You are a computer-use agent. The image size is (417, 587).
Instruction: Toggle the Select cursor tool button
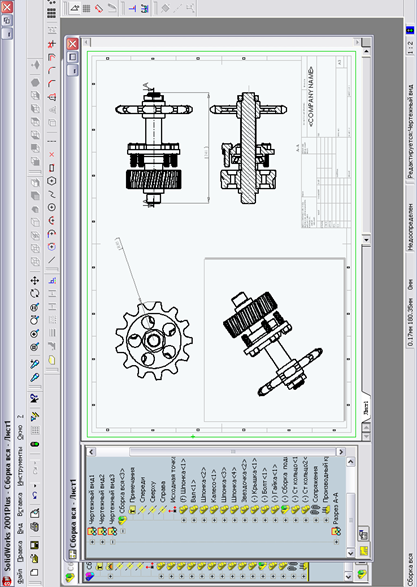(x=74, y=8)
